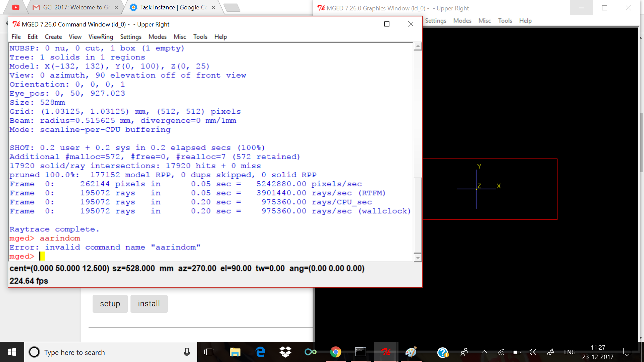Click command window scrollbar down arrow
Image resolution: width=644 pixels, height=362 pixels.
pyautogui.click(x=418, y=258)
